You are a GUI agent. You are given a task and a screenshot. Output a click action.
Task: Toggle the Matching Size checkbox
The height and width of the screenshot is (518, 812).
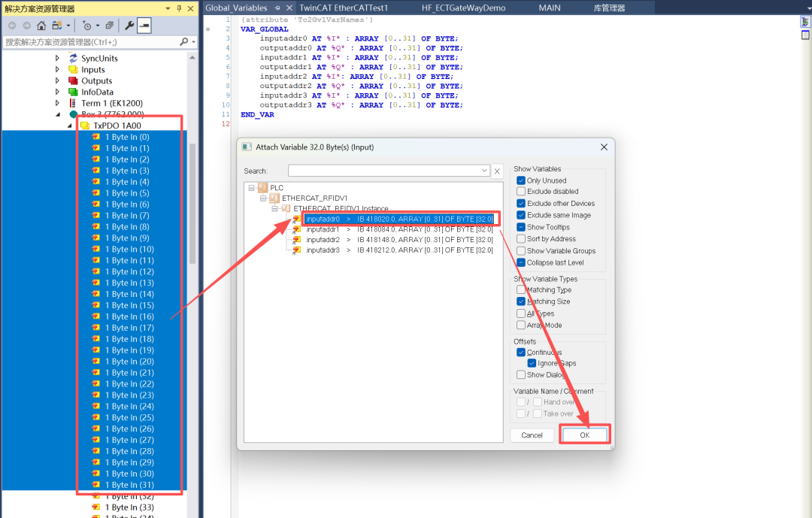tap(521, 301)
